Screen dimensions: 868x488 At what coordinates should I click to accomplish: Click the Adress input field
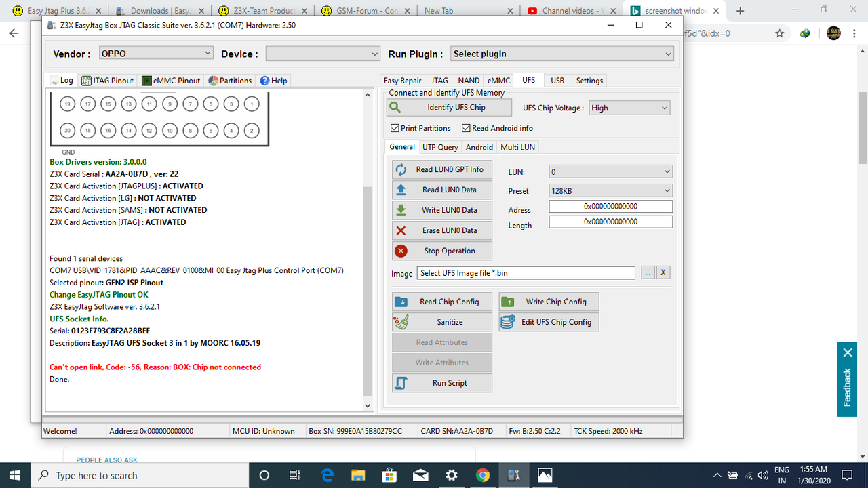610,207
